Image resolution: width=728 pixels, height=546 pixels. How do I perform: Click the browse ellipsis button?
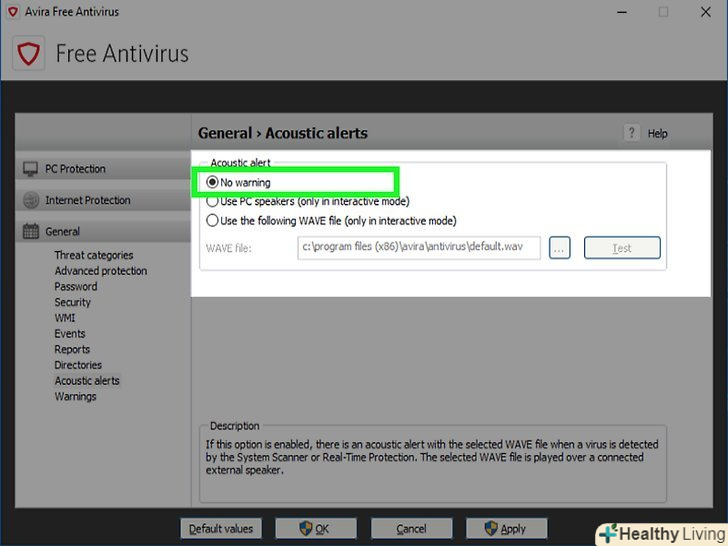point(559,248)
